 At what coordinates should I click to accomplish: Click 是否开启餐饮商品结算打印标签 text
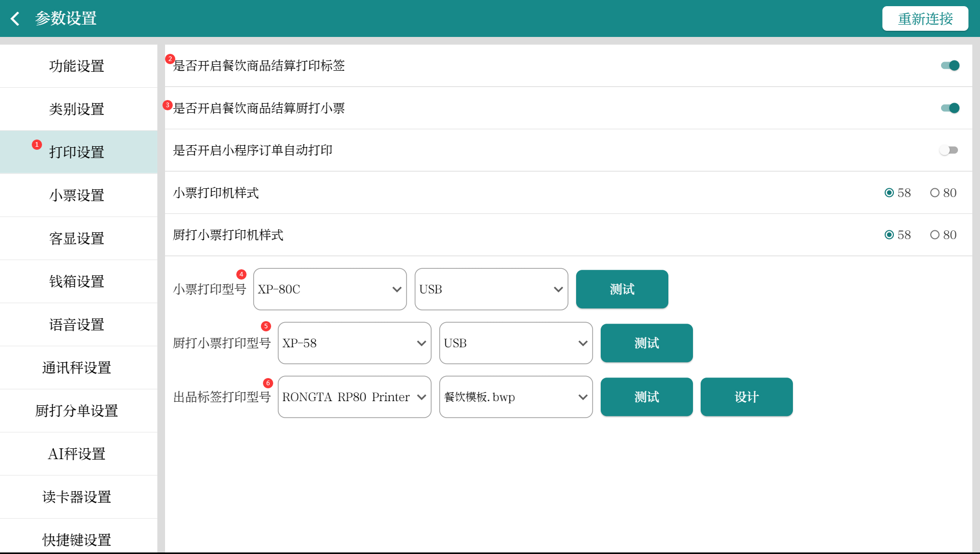click(x=259, y=66)
